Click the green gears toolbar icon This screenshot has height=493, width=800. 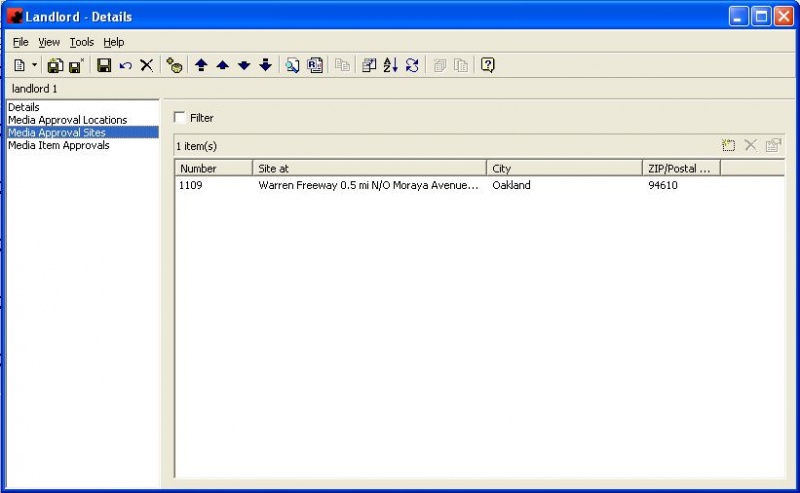click(x=174, y=65)
